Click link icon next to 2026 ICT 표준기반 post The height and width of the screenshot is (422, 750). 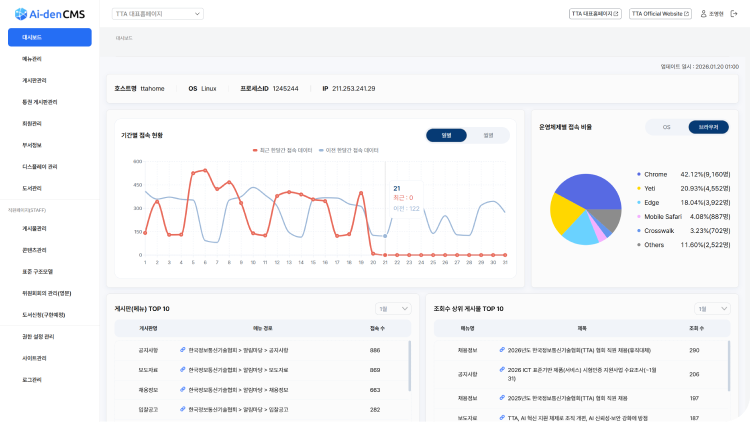coord(503,371)
